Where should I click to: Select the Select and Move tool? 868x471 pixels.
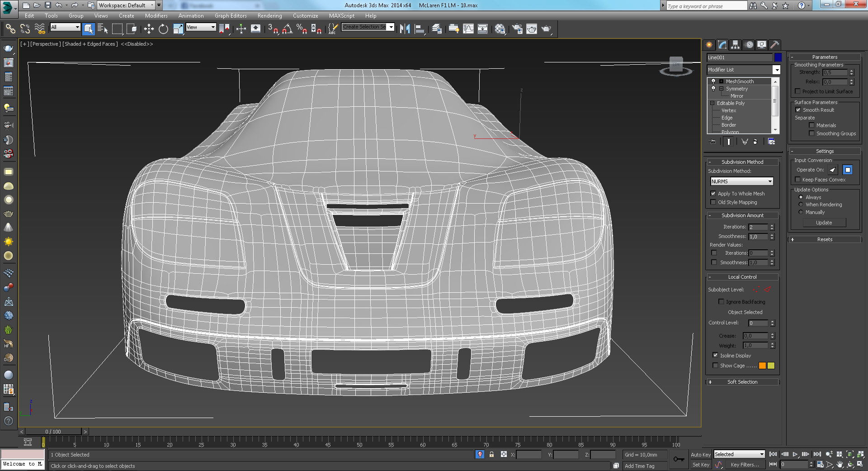(149, 29)
